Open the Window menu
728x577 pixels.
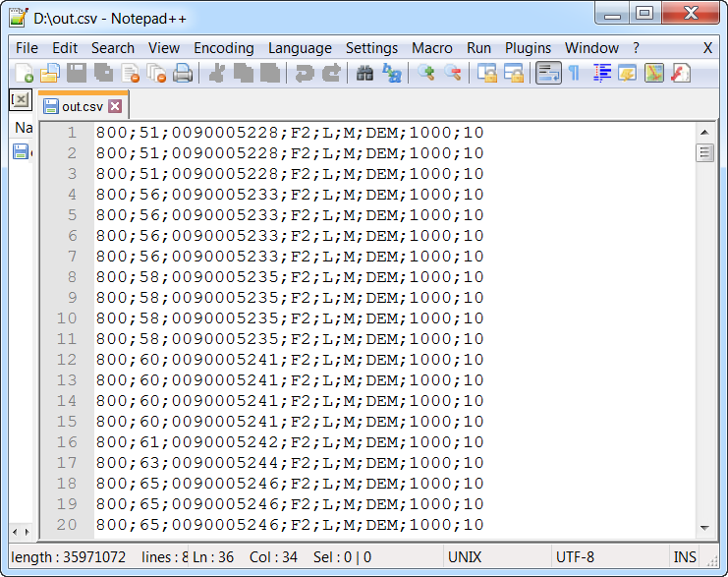591,48
